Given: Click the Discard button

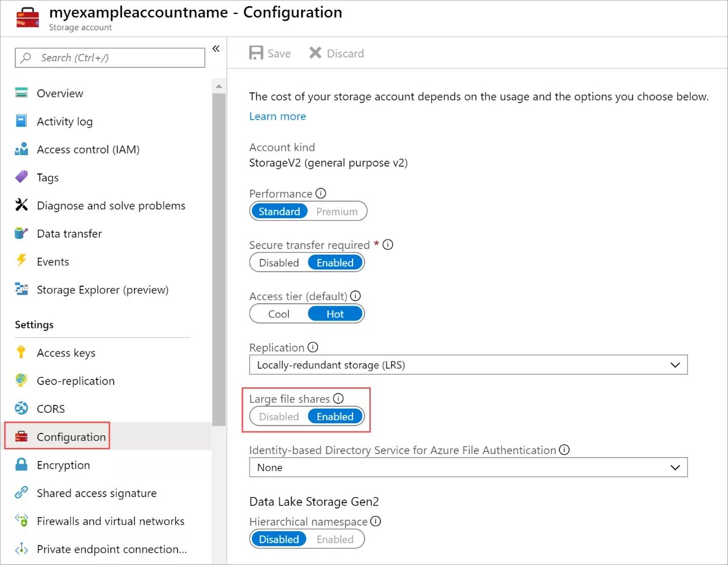Looking at the screenshot, I should coord(337,53).
